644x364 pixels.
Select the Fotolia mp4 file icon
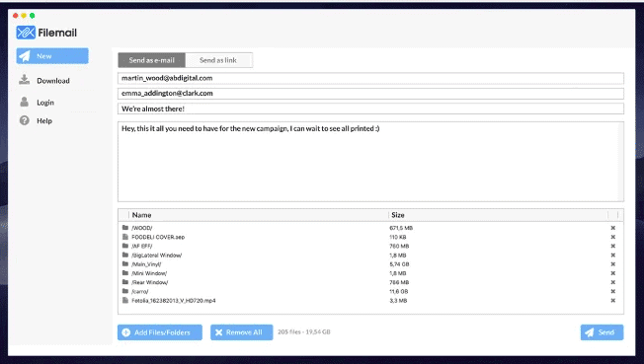(x=125, y=301)
